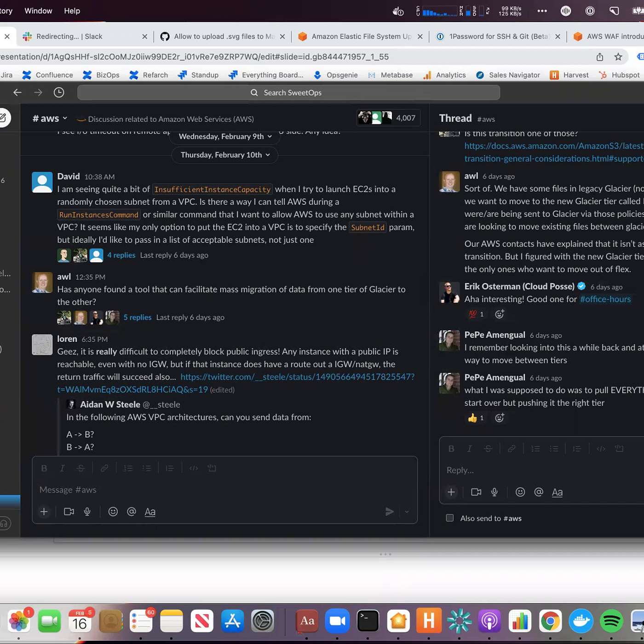
Task: Open send options arrow next to send button
Action: point(407,512)
